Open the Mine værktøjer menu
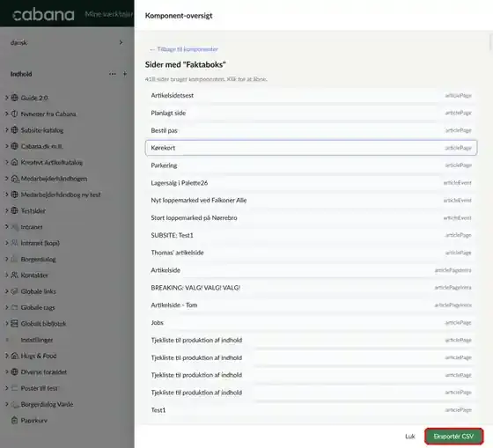Screen dimensions: 493x448 pyautogui.click(x=109, y=14)
